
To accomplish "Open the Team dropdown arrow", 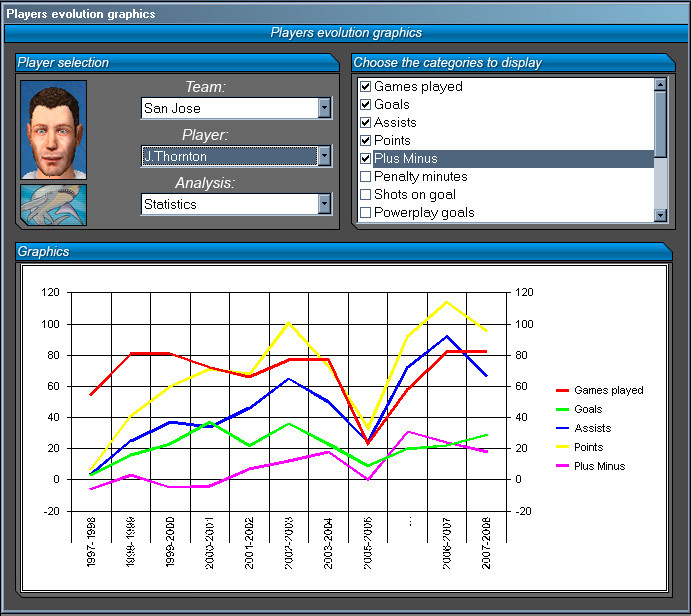I will coord(324,108).
